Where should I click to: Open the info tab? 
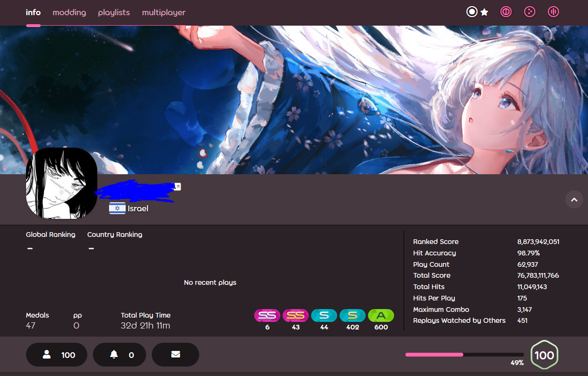coord(33,12)
